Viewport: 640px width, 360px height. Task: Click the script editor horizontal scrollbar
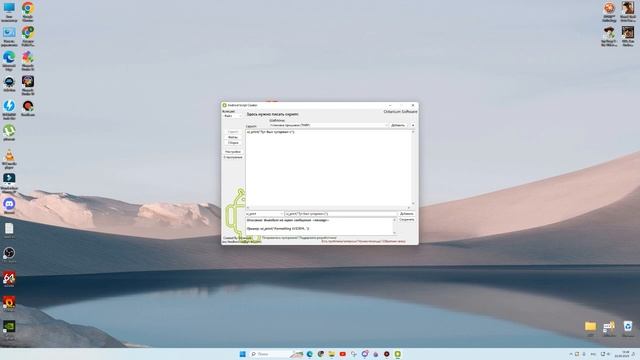(328, 208)
